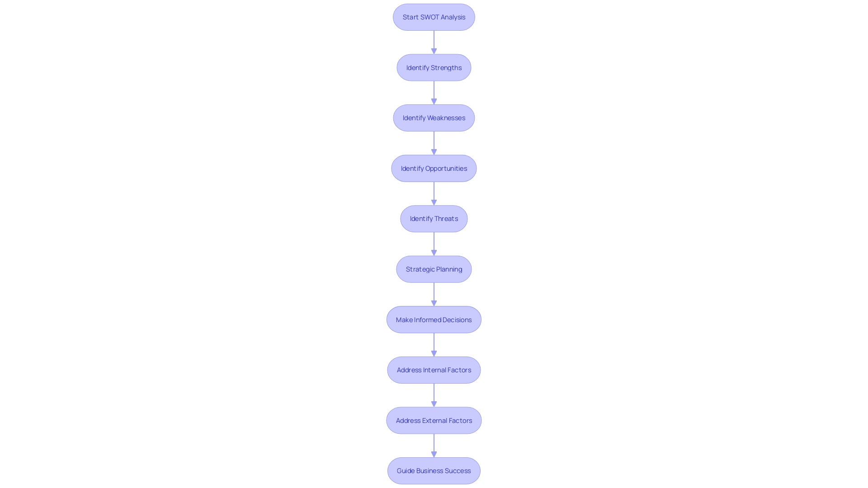This screenshot has width=868, height=488.
Task: Expand the Make Informed Decisions step
Action: [x=434, y=319]
